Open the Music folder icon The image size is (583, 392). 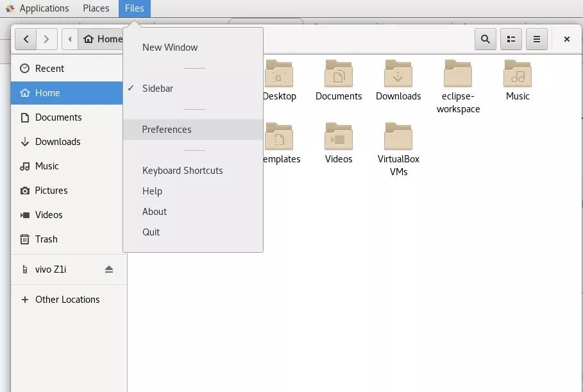518,74
